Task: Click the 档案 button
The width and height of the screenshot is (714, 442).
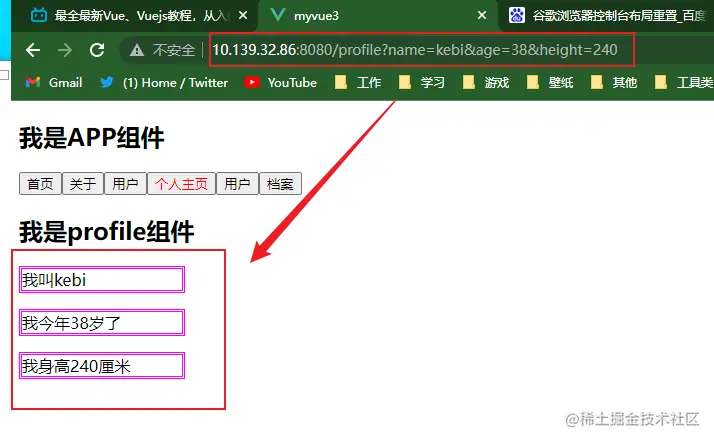Action: pyautogui.click(x=280, y=183)
